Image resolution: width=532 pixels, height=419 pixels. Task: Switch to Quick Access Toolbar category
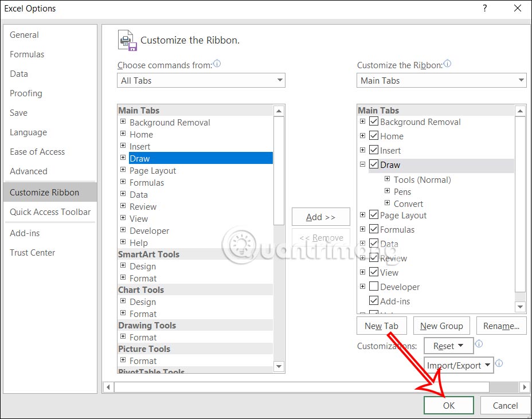[50, 212]
